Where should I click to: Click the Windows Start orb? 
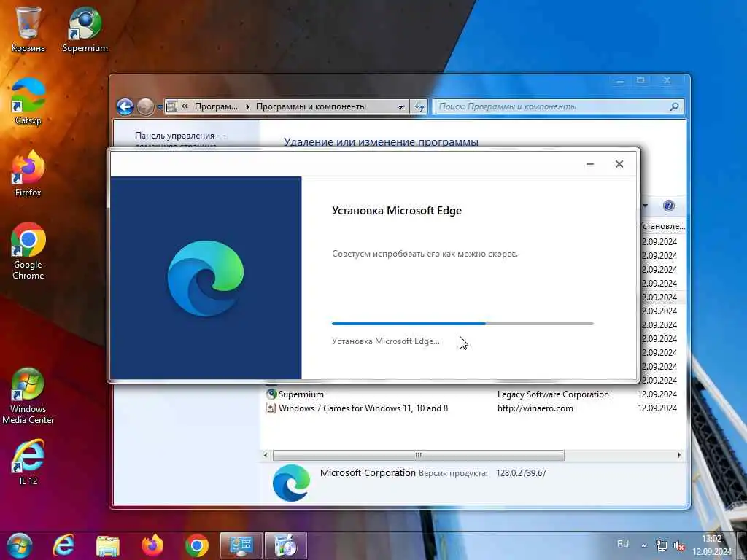(20, 545)
